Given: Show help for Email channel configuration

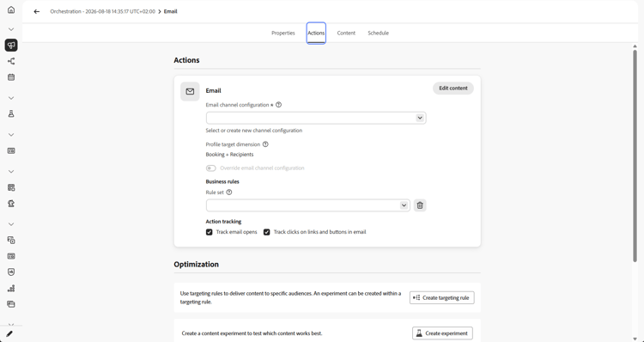Looking at the screenshot, I should [278, 105].
